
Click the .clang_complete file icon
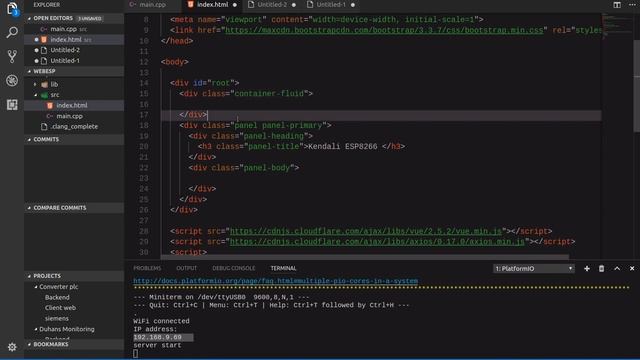(x=44, y=127)
